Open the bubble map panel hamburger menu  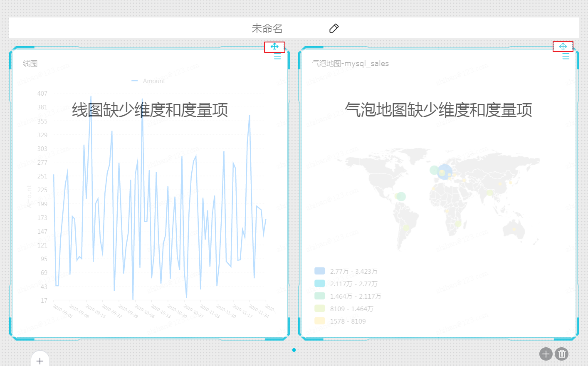(x=566, y=56)
